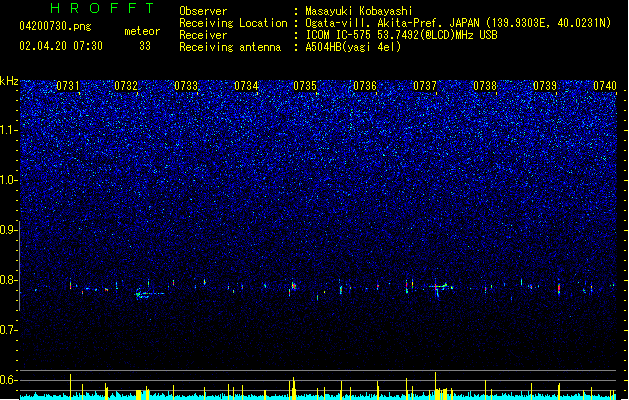Click the meteor count value 33
This screenshot has width=629, height=400.
(145, 46)
